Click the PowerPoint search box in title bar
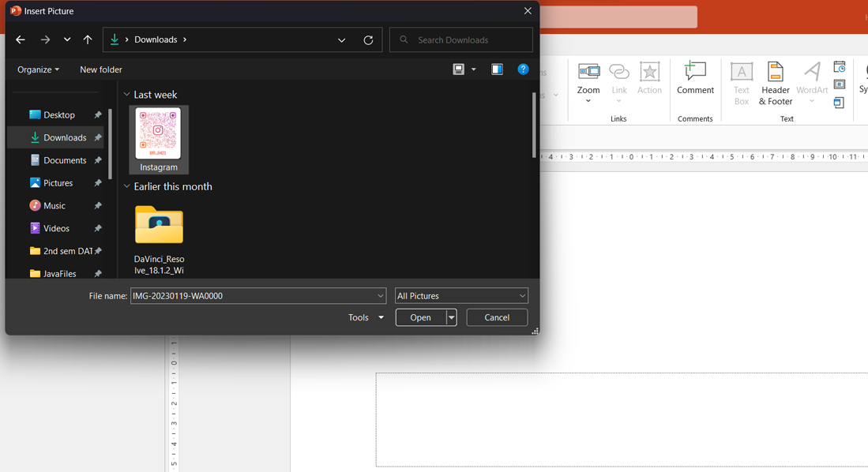The height and width of the screenshot is (472, 868). tap(618, 17)
